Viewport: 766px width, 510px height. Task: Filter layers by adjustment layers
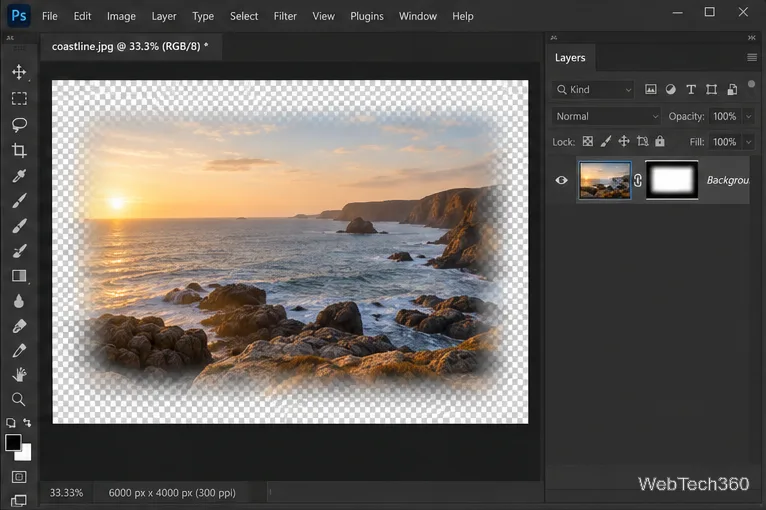[671, 89]
